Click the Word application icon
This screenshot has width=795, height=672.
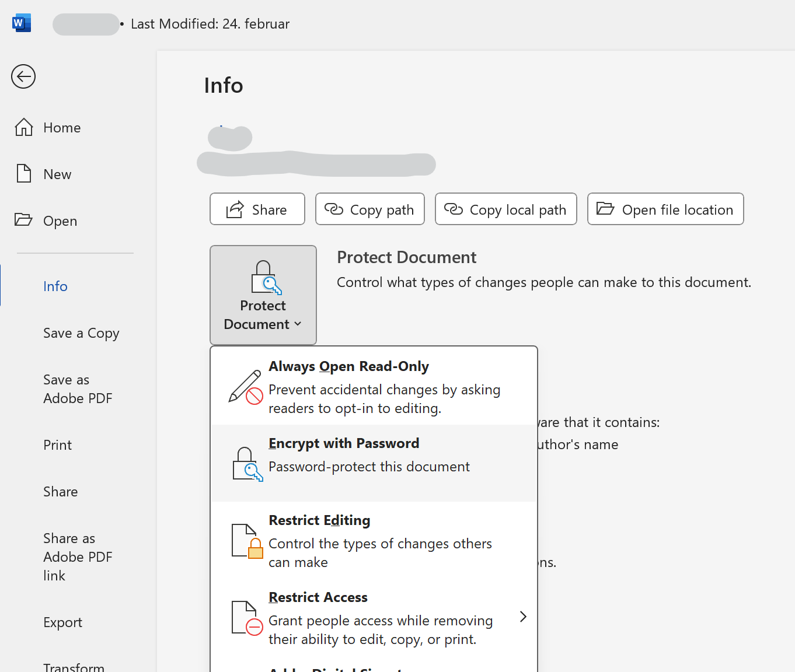[x=21, y=22]
